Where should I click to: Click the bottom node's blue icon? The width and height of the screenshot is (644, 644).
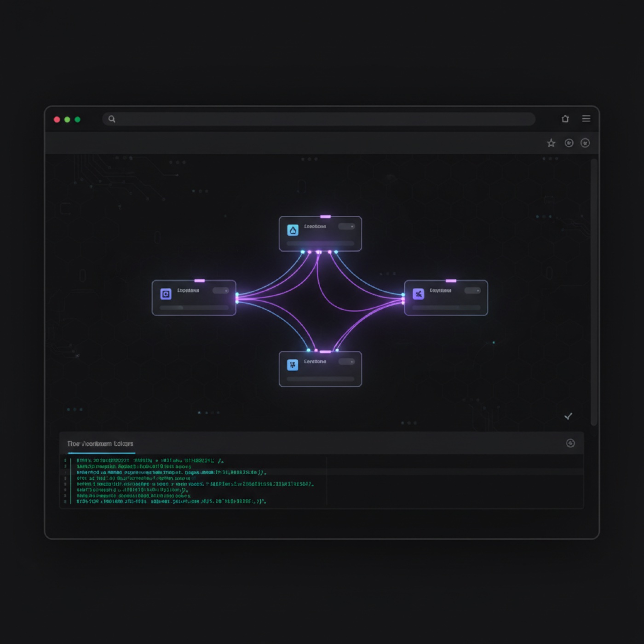293,365
